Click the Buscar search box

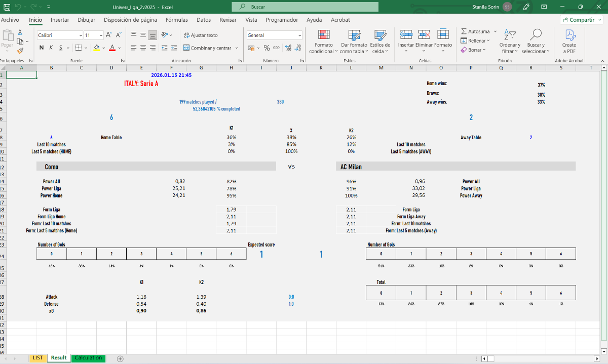pyautogui.click(x=305, y=7)
